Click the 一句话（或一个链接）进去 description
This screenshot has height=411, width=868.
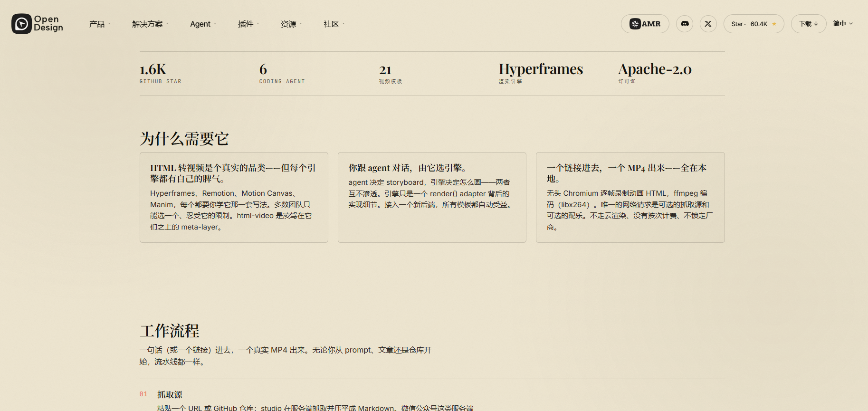(286, 356)
